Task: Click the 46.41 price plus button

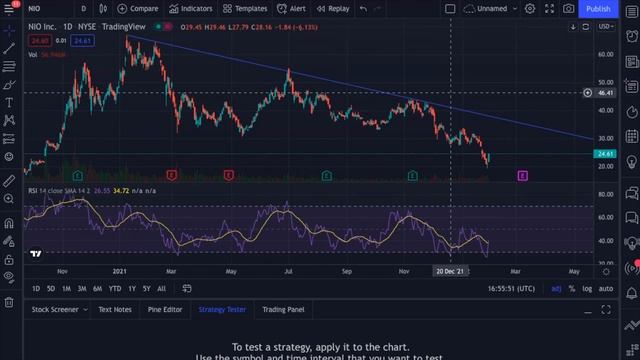Action: click(x=587, y=93)
